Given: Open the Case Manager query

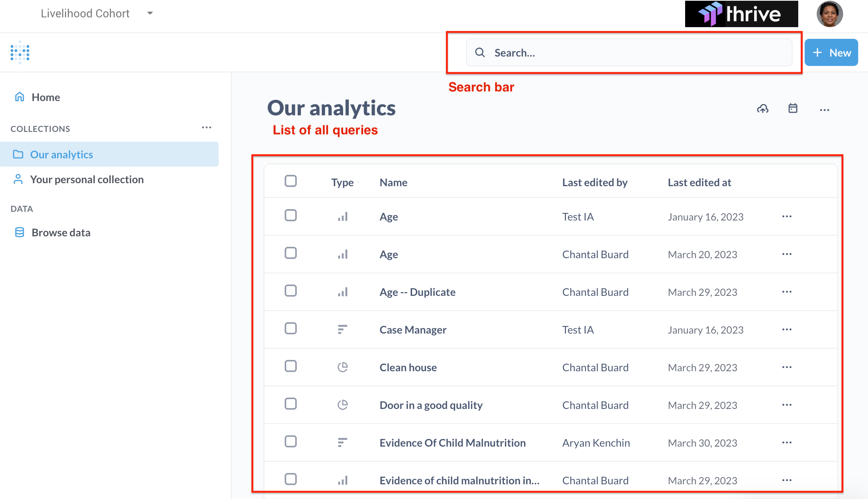Looking at the screenshot, I should click(413, 329).
